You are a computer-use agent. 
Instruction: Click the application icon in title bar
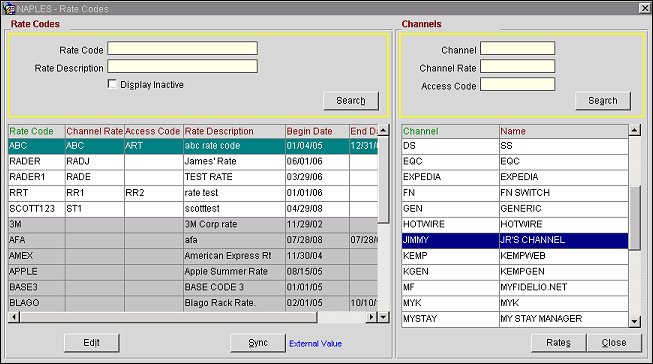pos(8,8)
